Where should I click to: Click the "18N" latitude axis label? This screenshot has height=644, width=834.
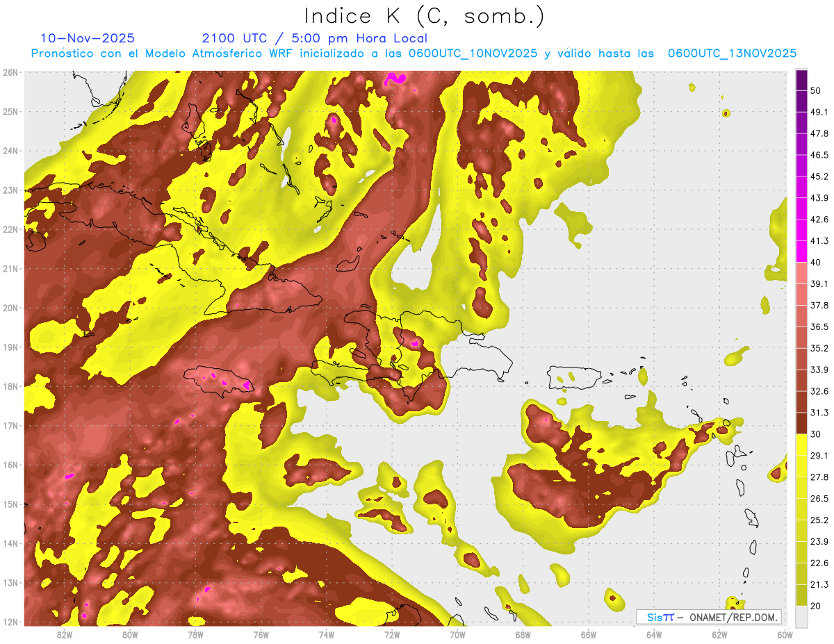pyautogui.click(x=10, y=386)
